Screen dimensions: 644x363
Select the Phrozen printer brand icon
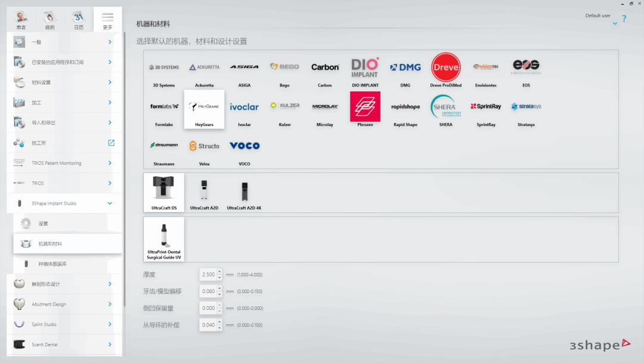365,109
